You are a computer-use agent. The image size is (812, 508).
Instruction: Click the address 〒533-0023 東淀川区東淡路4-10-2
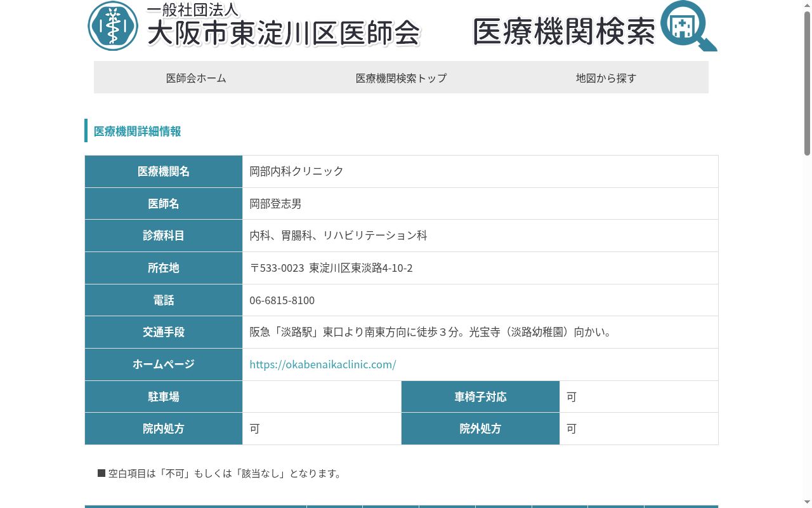click(331, 268)
